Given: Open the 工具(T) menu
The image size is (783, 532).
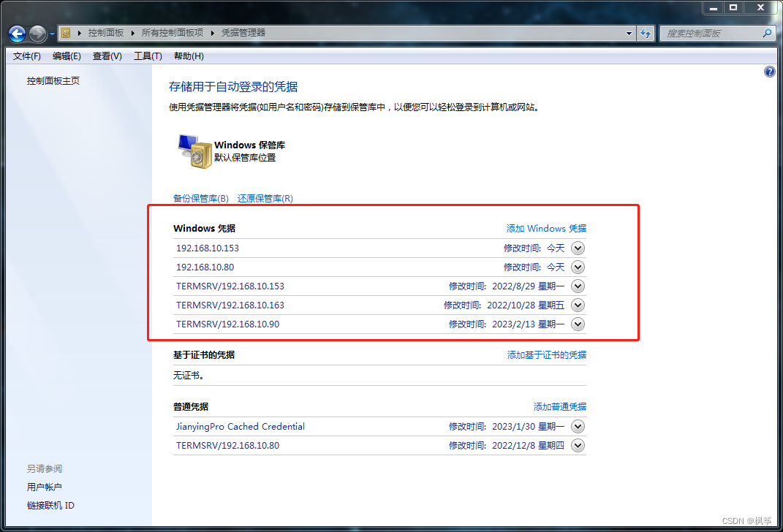Looking at the screenshot, I should (x=147, y=56).
